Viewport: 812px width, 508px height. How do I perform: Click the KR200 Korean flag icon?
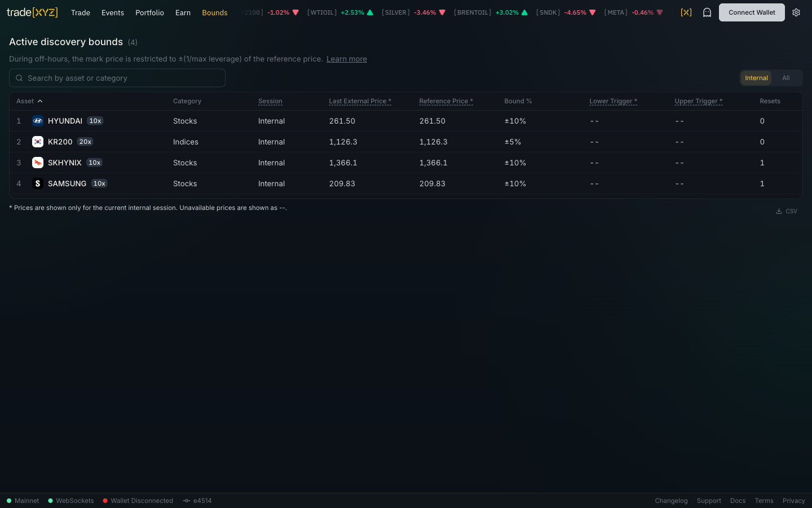coord(38,142)
